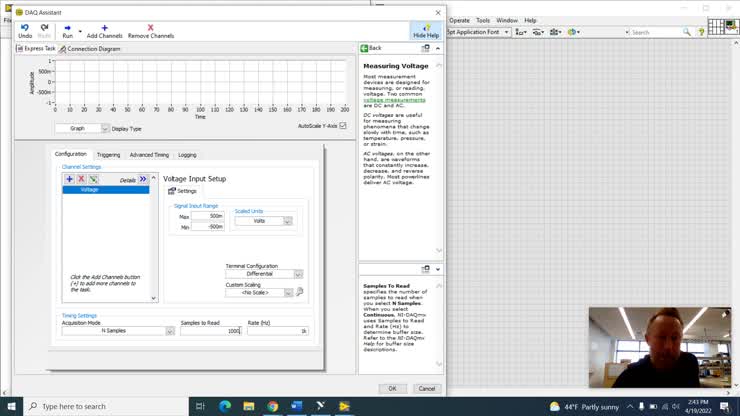
Task: Click the blue plus icon in Channel Settings
Action: pos(69,179)
